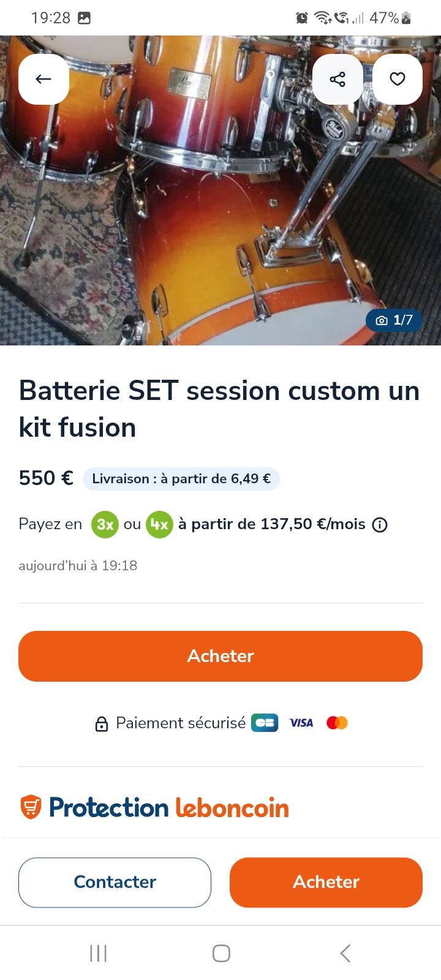Tap the back arrow icon
441x980 pixels.
pyautogui.click(x=43, y=79)
